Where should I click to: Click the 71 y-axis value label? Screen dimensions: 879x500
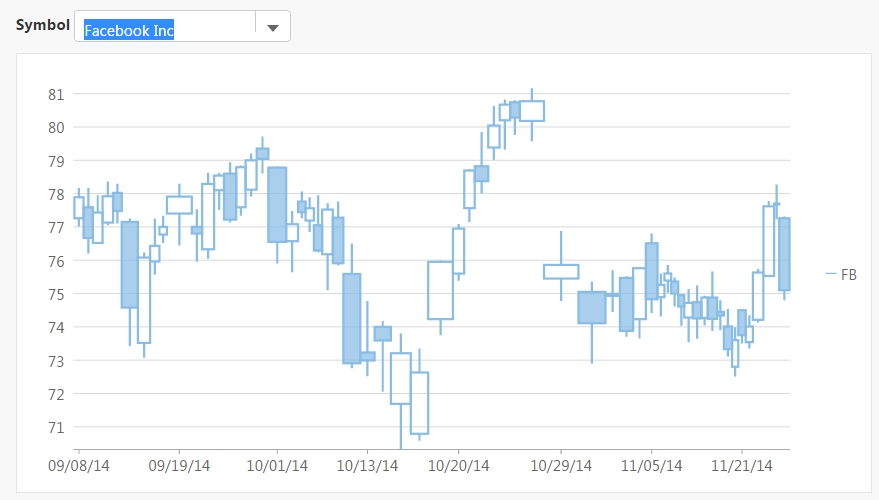pos(56,428)
